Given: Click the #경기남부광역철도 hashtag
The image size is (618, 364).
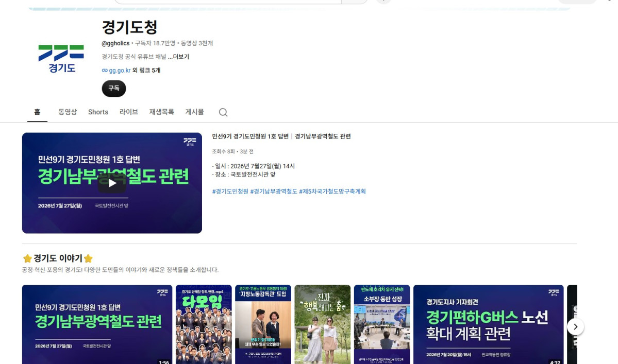Looking at the screenshot, I should point(274,191).
